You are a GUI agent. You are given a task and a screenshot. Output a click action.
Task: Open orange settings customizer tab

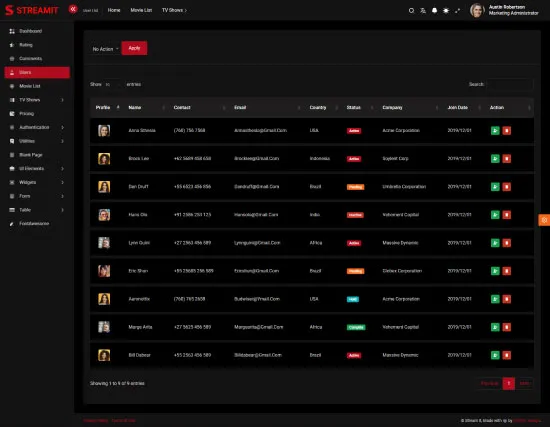tap(544, 220)
